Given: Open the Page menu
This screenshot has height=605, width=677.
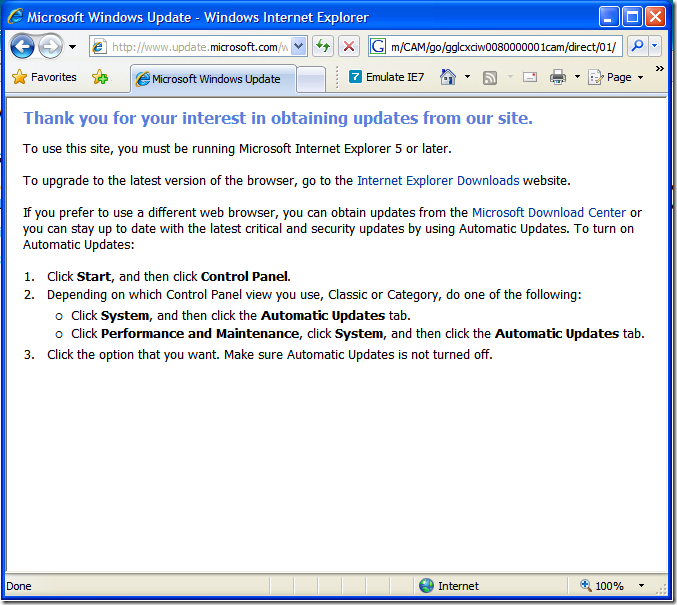Looking at the screenshot, I should pos(616,77).
